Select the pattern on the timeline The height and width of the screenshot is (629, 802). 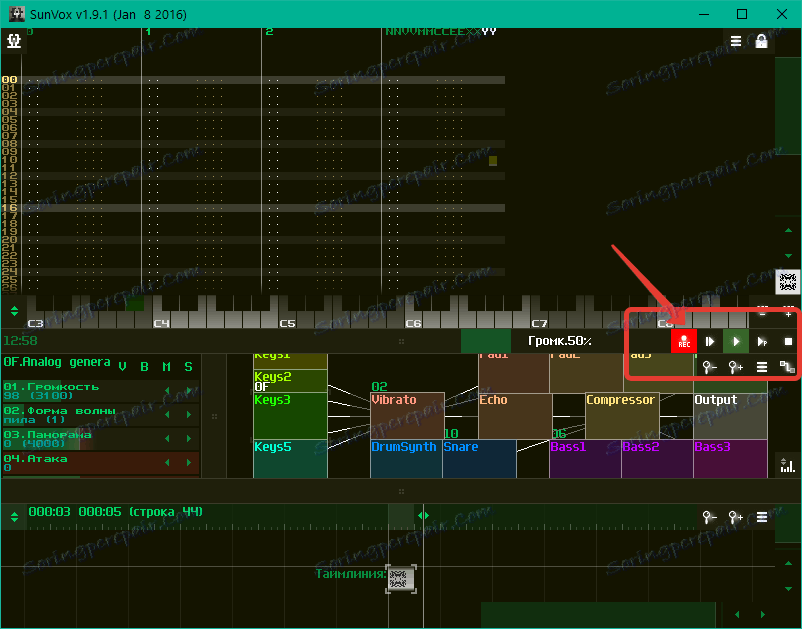(x=400, y=579)
